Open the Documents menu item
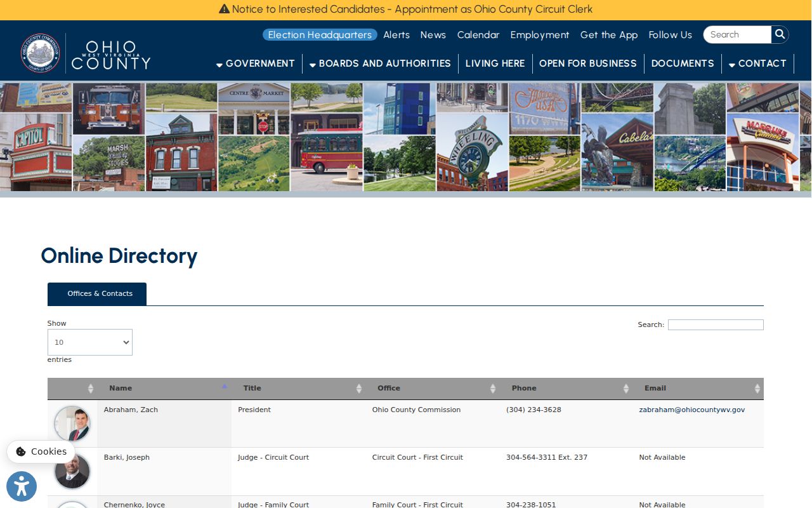 pos(683,63)
